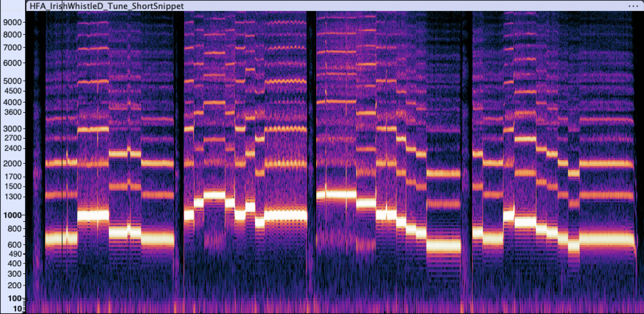Click the 490 Hz axis label
Viewport: 644px width, 314px height.
pos(14,253)
